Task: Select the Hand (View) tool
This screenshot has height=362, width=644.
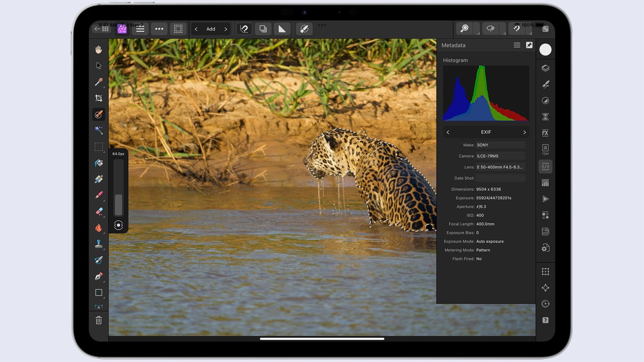Action: pos(99,50)
